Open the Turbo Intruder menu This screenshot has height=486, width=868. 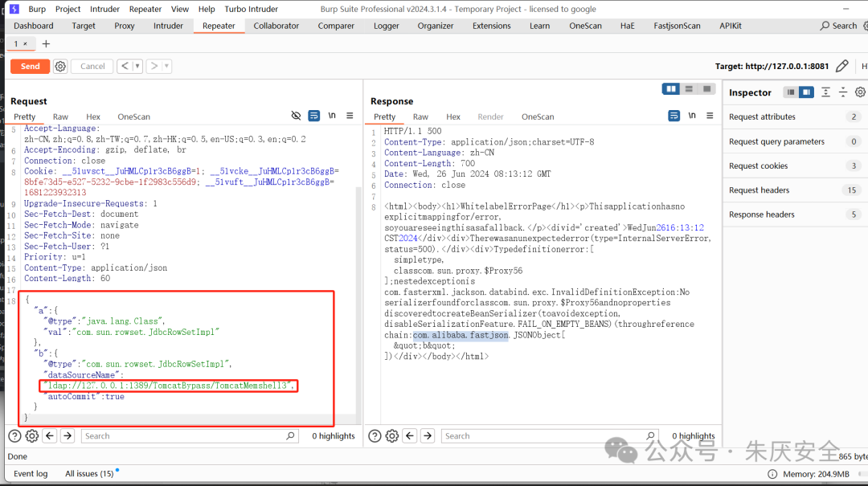(x=252, y=9)
